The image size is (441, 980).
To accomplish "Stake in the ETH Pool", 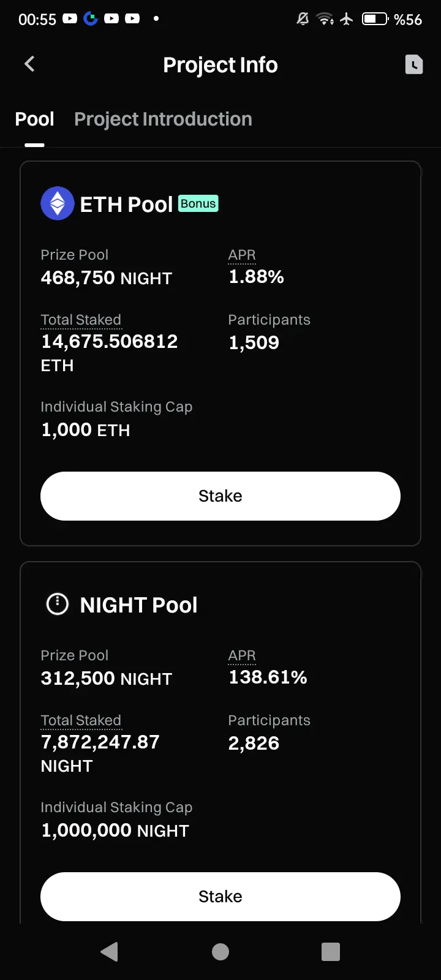I will click(x=221, y=496).
